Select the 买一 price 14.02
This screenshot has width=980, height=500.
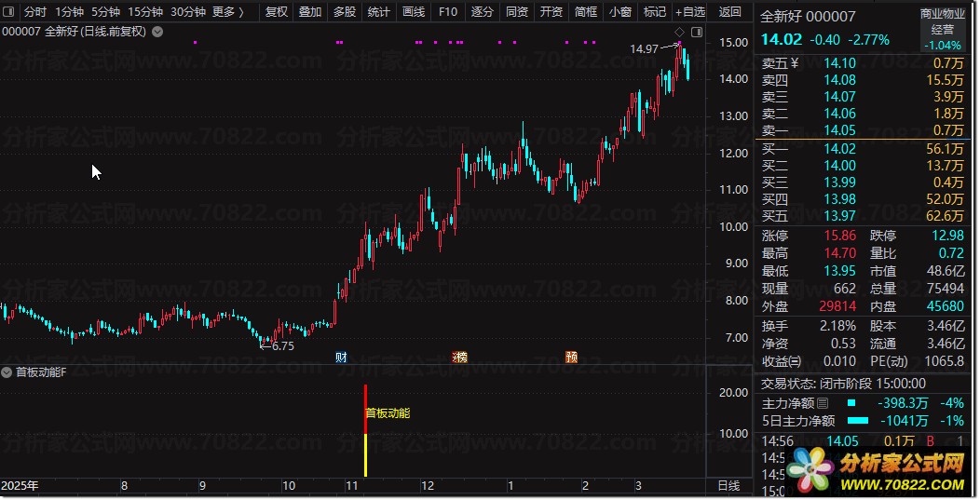pyautogui.click(x=839, y=149)
